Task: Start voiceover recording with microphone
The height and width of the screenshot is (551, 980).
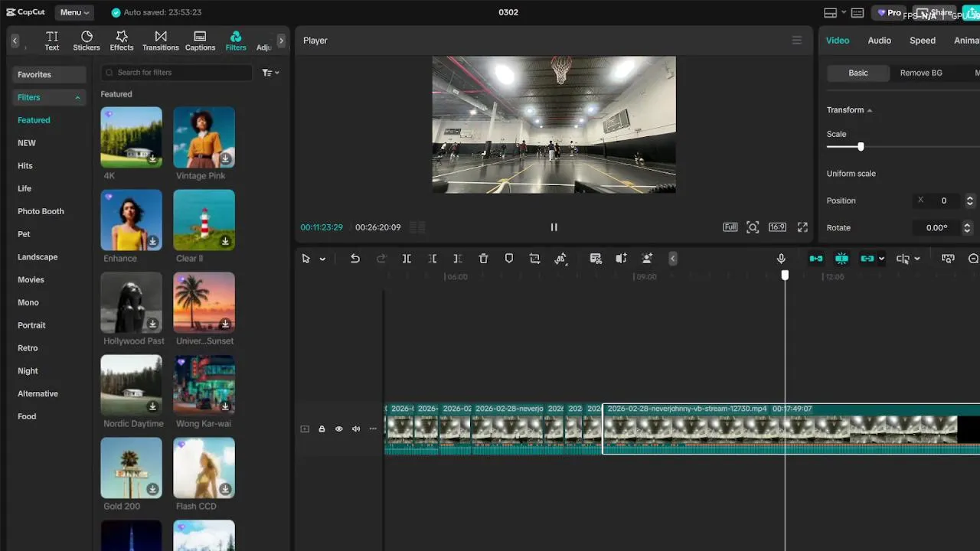Action: 781,259
